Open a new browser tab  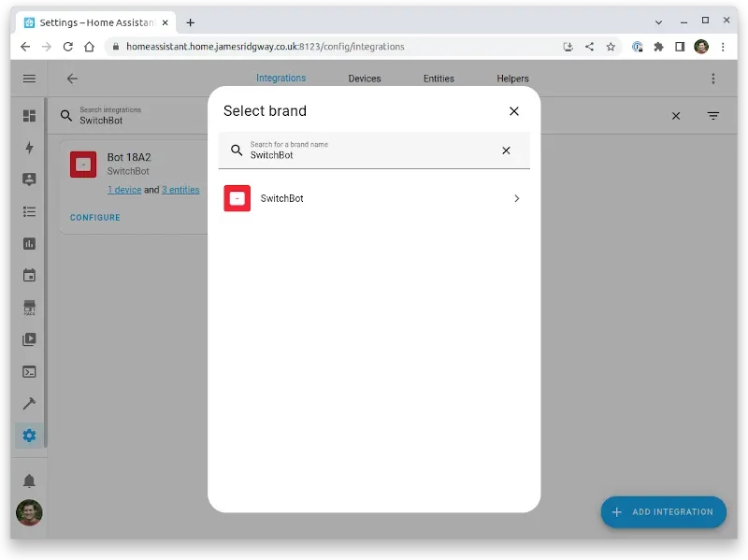tap(190, 22)
